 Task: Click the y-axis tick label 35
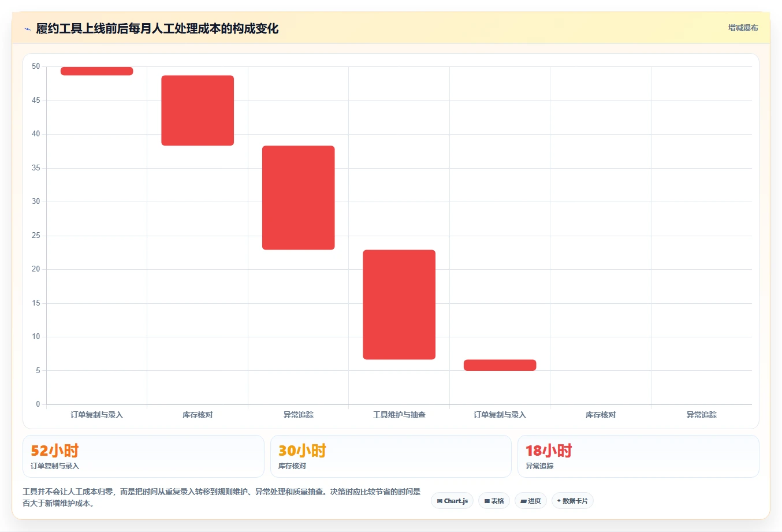point(36,168)
